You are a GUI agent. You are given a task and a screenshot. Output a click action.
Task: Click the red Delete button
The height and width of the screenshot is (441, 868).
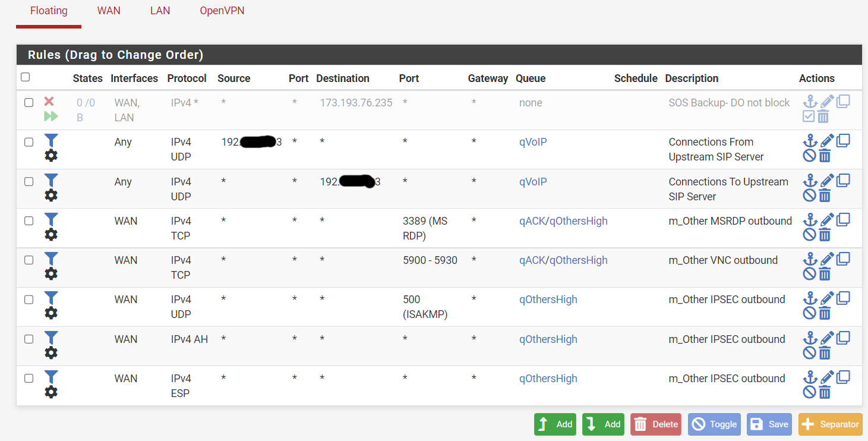click(x=656, y=424)
